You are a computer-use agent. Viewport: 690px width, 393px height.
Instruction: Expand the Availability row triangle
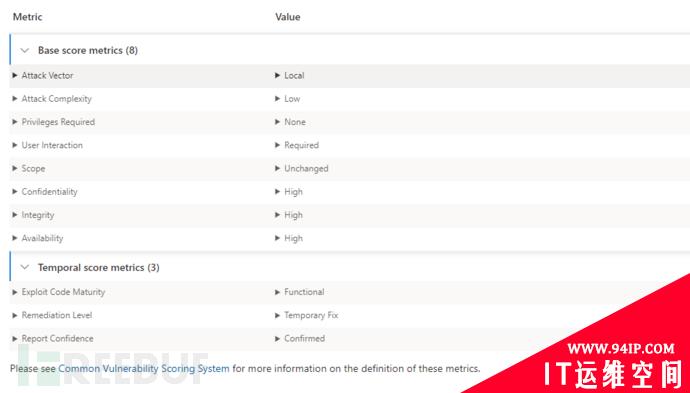pos(15,238)
